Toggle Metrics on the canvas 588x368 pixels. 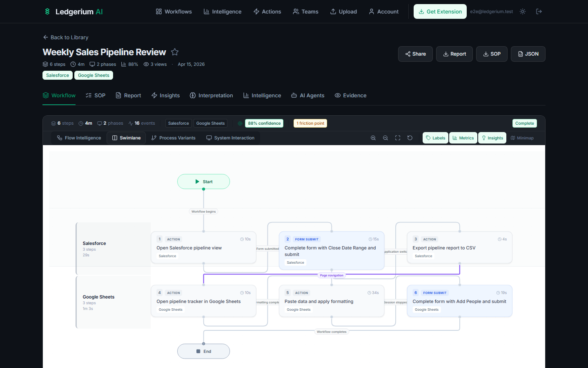pos(463,138)
